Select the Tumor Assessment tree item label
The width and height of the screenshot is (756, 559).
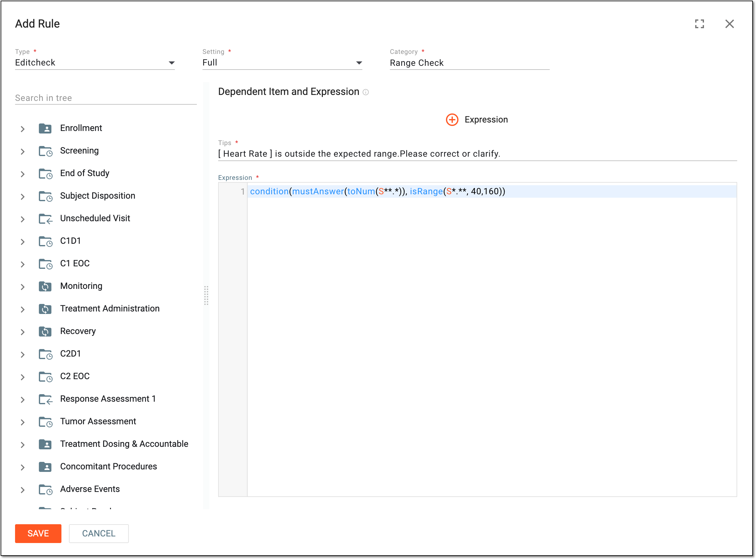[x=98, y=421]
